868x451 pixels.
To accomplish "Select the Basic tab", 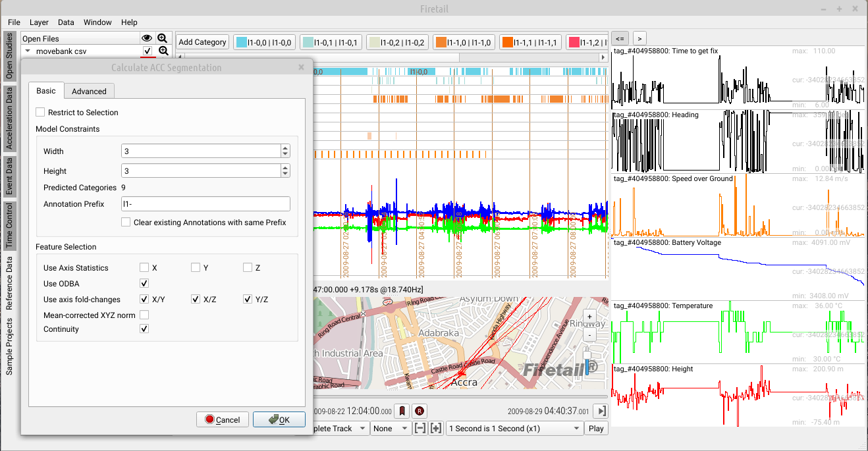I will tap(46, 91).
